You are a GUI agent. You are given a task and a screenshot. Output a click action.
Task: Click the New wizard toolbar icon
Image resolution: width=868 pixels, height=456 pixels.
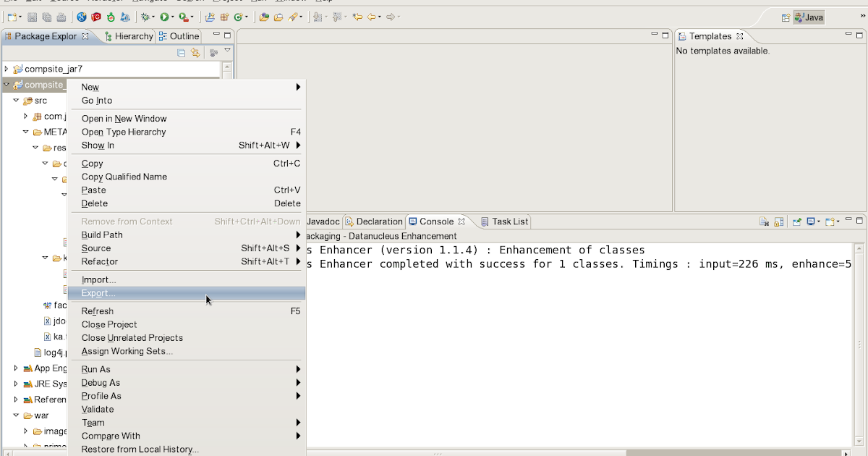point(12,17)
